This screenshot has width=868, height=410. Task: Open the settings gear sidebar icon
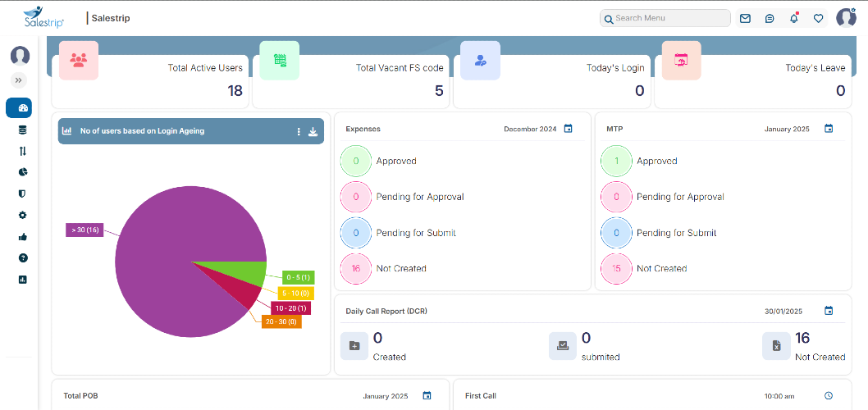23,215
